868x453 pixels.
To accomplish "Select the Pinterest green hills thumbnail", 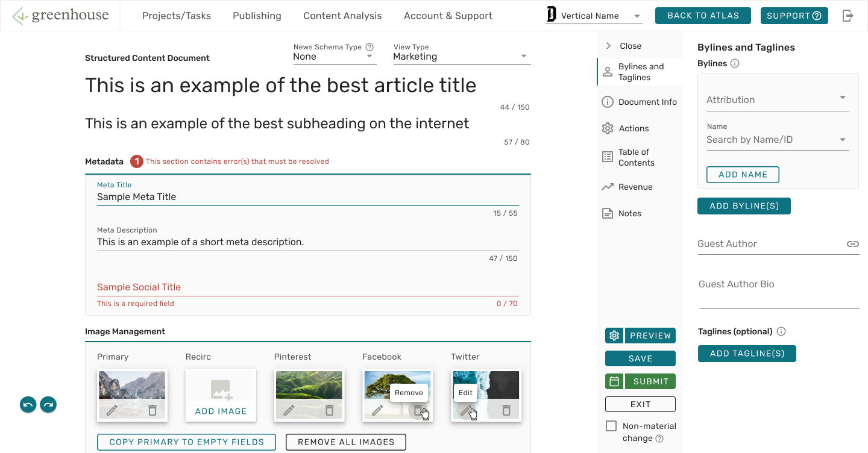I will pos(309,385).
